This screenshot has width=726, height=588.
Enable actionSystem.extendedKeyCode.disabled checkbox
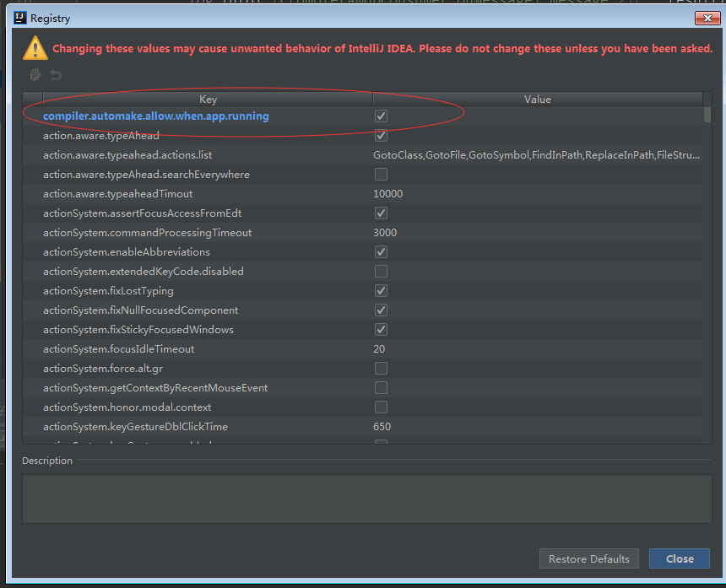(381, 272)
